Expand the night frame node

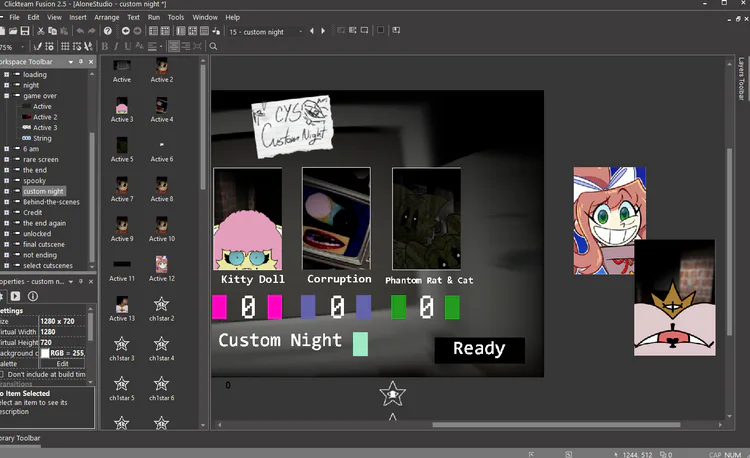[6, 85]
